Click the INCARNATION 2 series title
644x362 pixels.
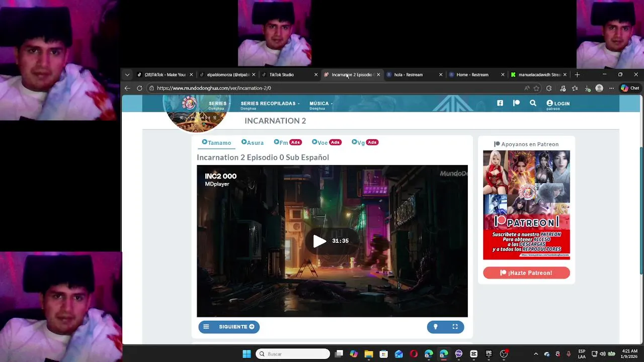pyautogui.click(x=275, y=121)
